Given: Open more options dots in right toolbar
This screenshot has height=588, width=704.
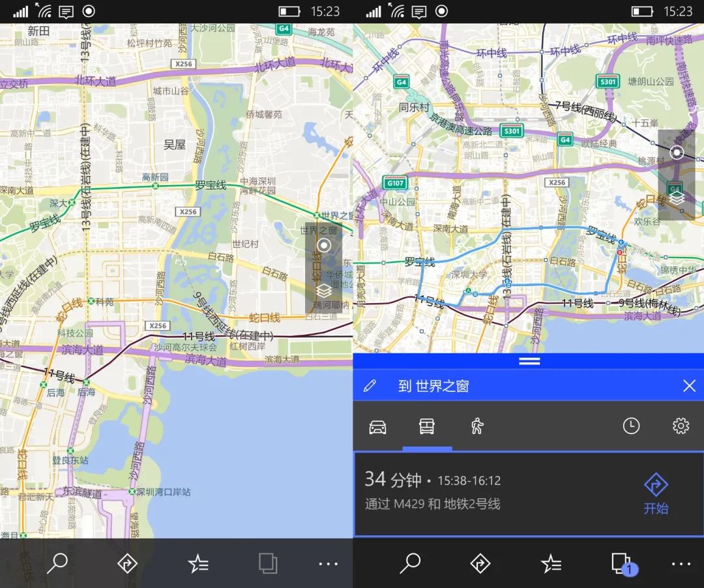Looking at the screenshot, I should [681, 565].
